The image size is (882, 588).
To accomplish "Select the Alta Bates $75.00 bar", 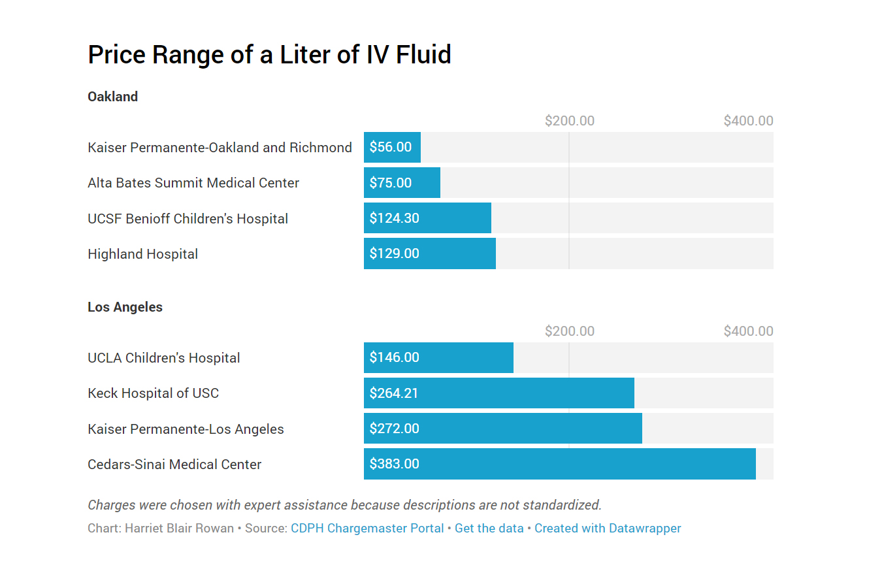I will pos(402,183).
